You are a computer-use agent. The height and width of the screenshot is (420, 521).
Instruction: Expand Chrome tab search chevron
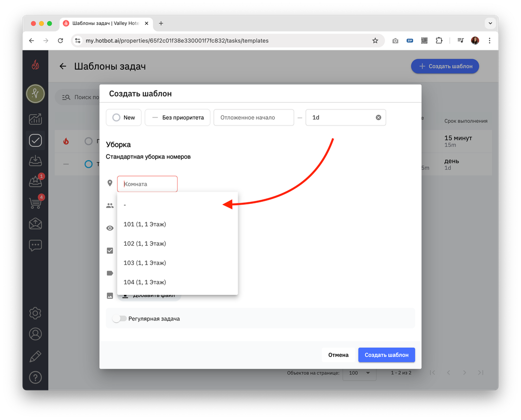(490, 23)
